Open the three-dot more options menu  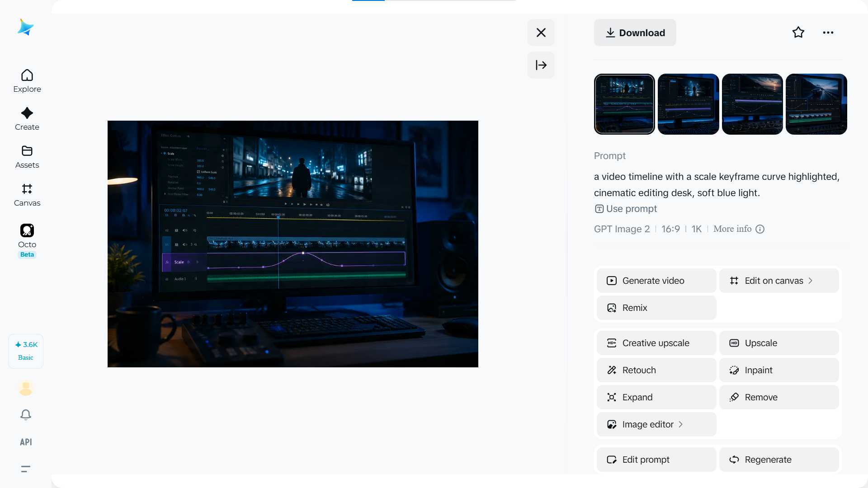tap(828, 33)
